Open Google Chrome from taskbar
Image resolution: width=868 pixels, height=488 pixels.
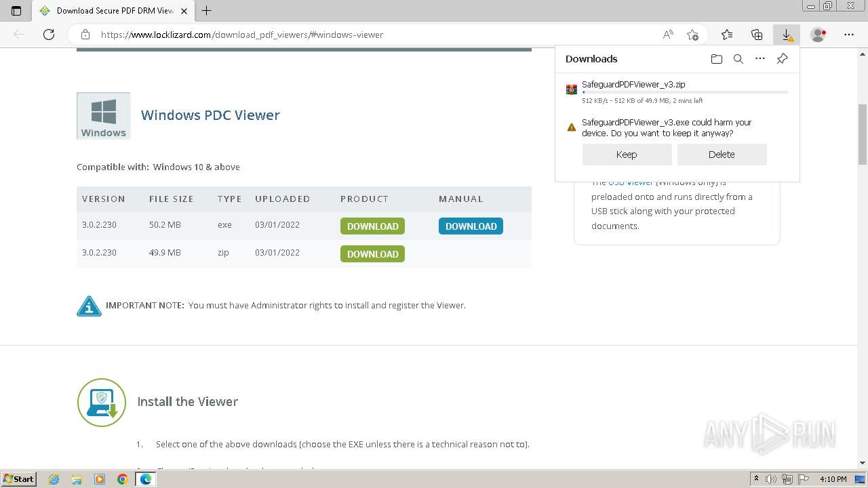click(x=123, y=479)
